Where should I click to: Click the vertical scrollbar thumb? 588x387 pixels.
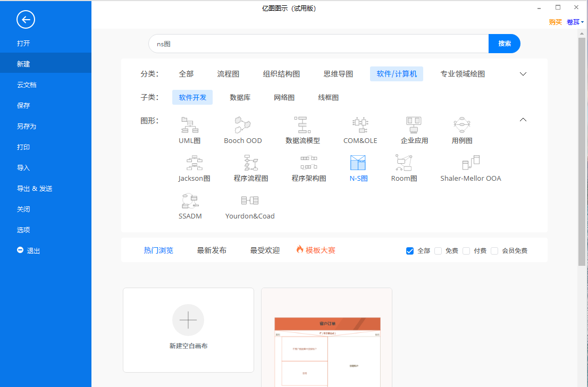point(582,152)
